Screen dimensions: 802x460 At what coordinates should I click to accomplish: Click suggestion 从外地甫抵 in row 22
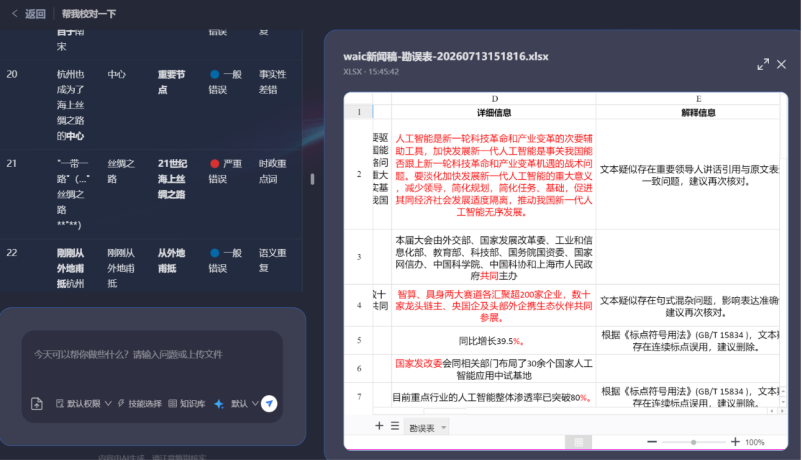click(171, 260)
